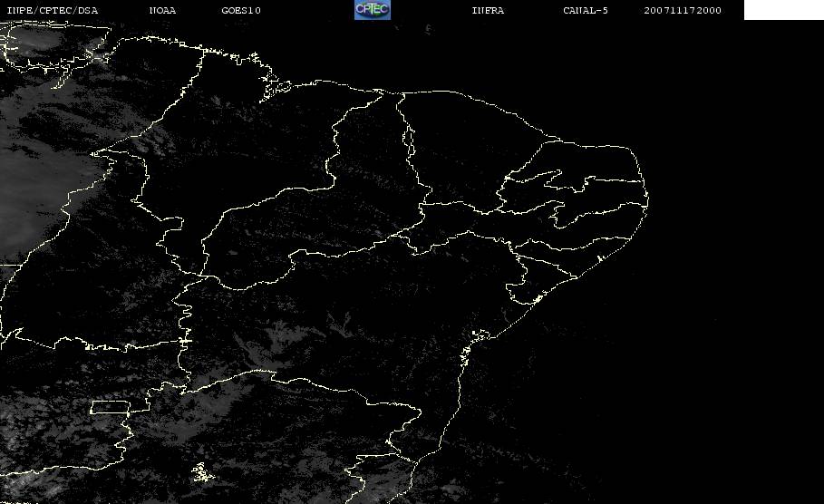Click the GOES10 satellite label
This screenshot has height=504, width=824.
241,11
